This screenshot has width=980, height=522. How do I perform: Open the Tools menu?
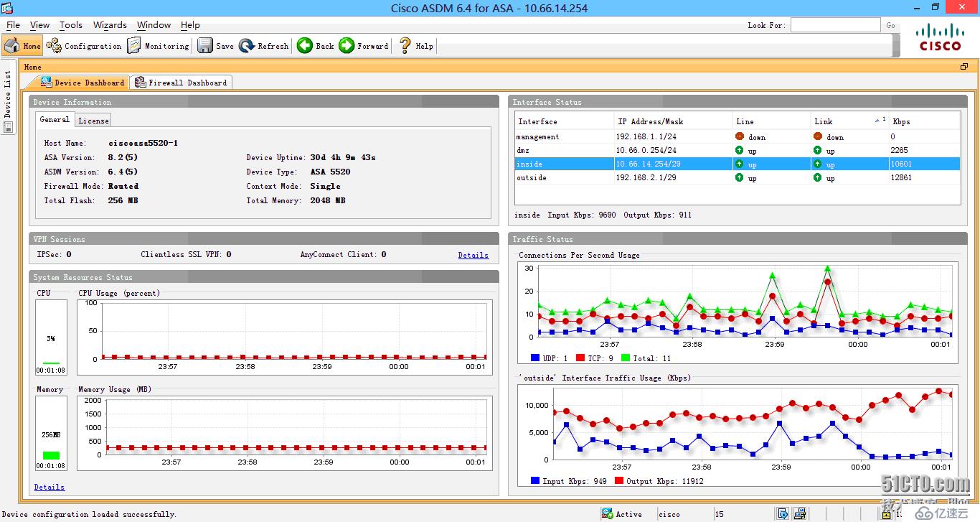[71, 25]
